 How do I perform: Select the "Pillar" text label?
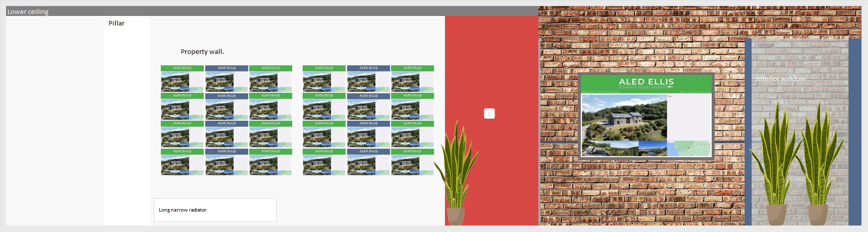[x=116, y=23]
